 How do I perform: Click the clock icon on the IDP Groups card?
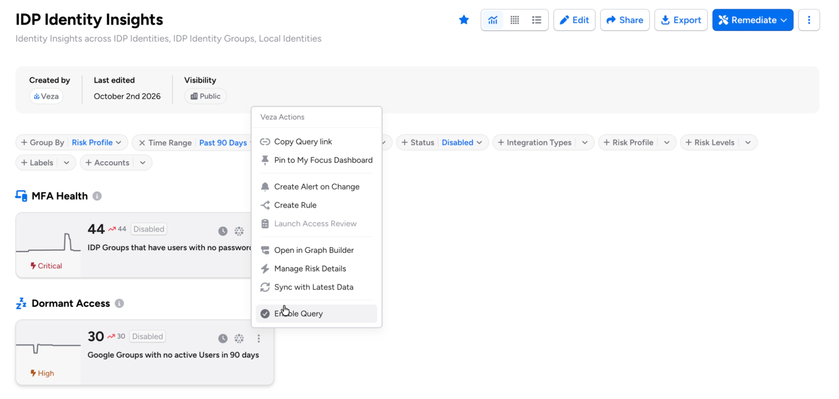tap(223, 231)
